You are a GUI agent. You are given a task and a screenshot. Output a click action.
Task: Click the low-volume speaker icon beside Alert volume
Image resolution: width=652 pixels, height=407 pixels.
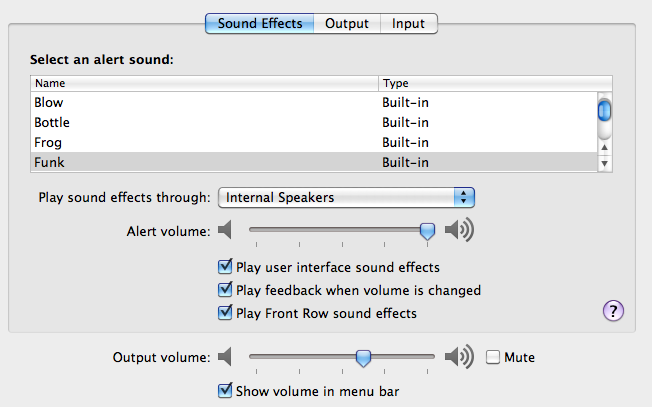(225, 232)
